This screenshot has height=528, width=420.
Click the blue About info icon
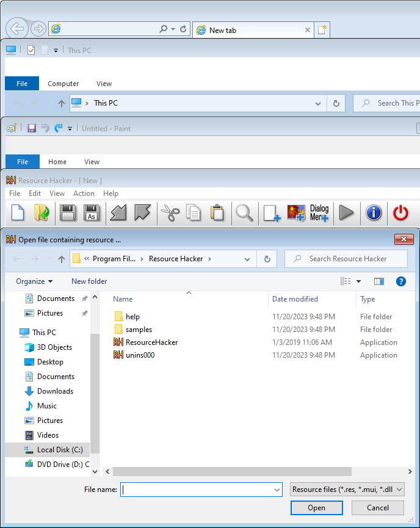coord(374,213)
